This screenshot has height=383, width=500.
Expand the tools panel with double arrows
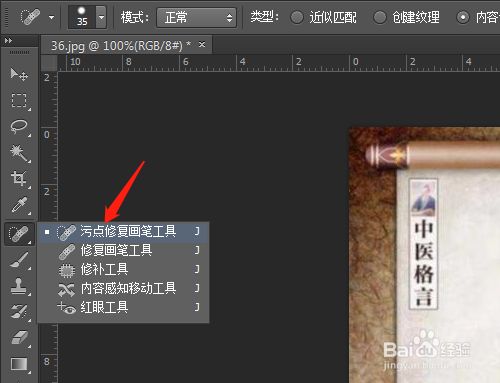click(8, 41)
